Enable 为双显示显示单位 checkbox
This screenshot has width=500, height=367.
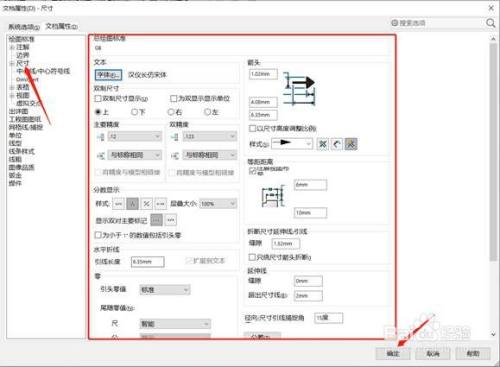click(x=173, y=98)
